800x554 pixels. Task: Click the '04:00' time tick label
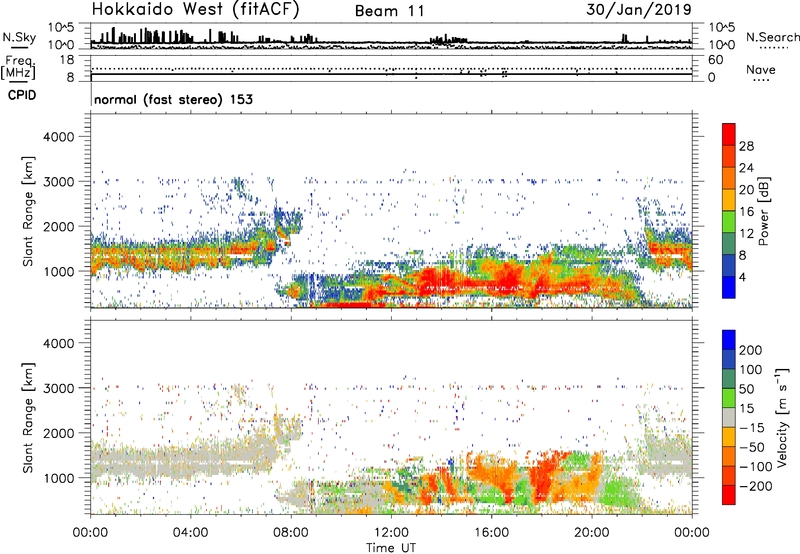click(x=190, y=533)
